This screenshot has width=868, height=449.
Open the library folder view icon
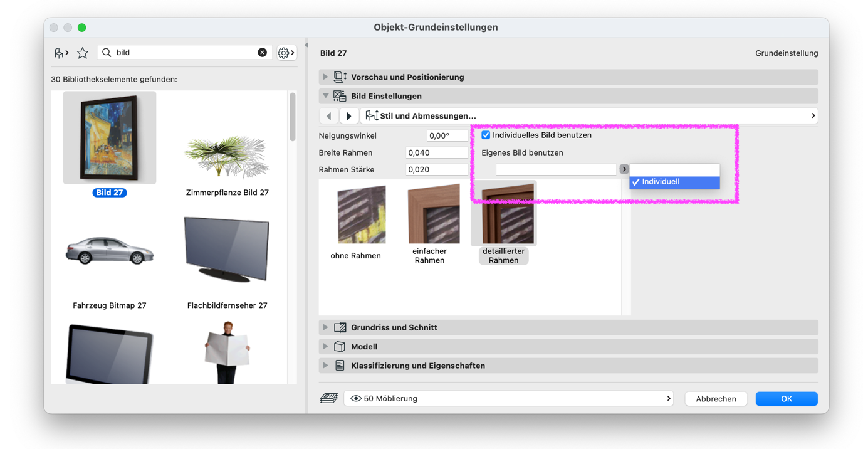coord(61,53)
